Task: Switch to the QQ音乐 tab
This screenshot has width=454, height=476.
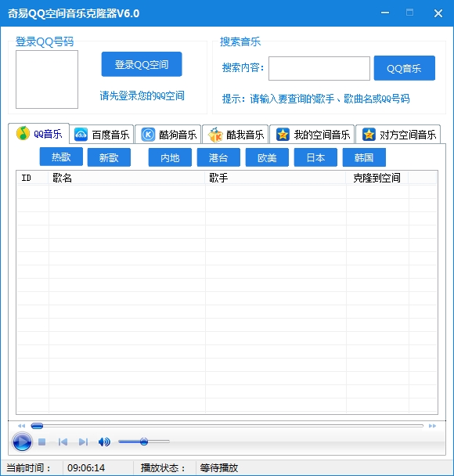Action: coord(39,134)
